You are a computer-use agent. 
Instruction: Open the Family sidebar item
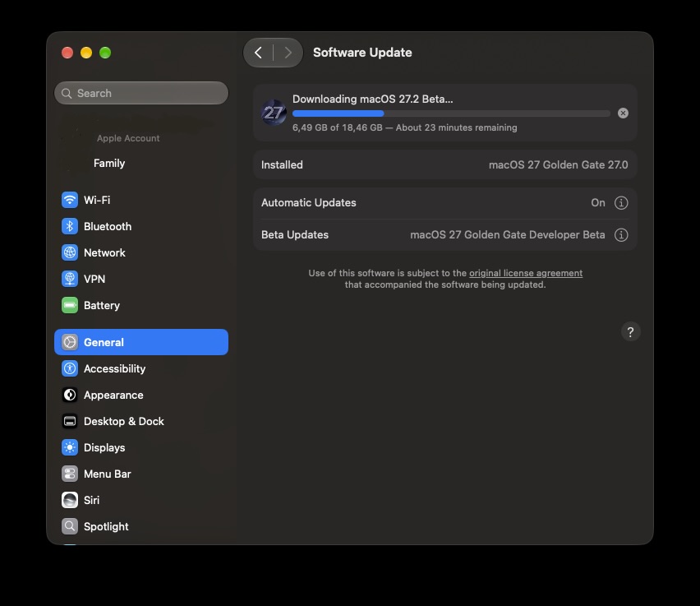click(109, 163)
